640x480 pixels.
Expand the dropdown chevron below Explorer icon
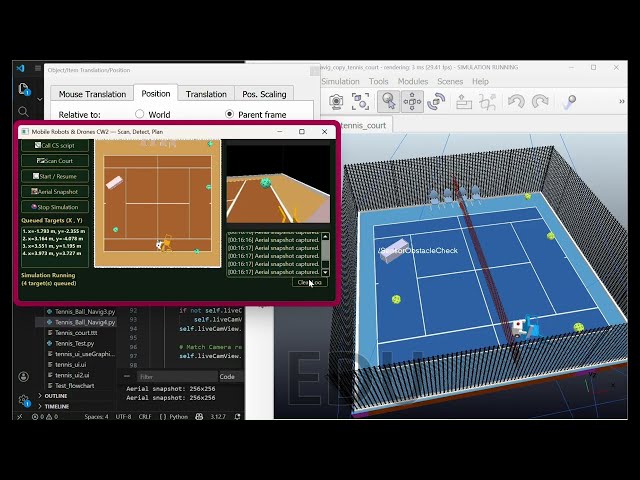pos(40,99)
